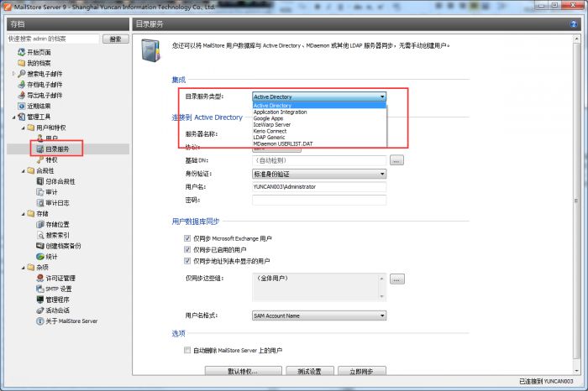Screen dimensions: 588x391
Task: Collapse the 管理工具 tree node
Action: 14,117
